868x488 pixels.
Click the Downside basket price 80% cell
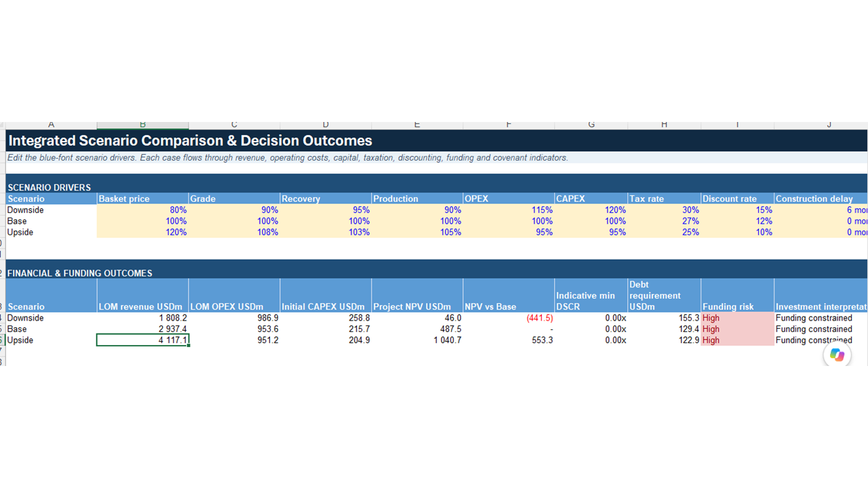click(142, 210)
